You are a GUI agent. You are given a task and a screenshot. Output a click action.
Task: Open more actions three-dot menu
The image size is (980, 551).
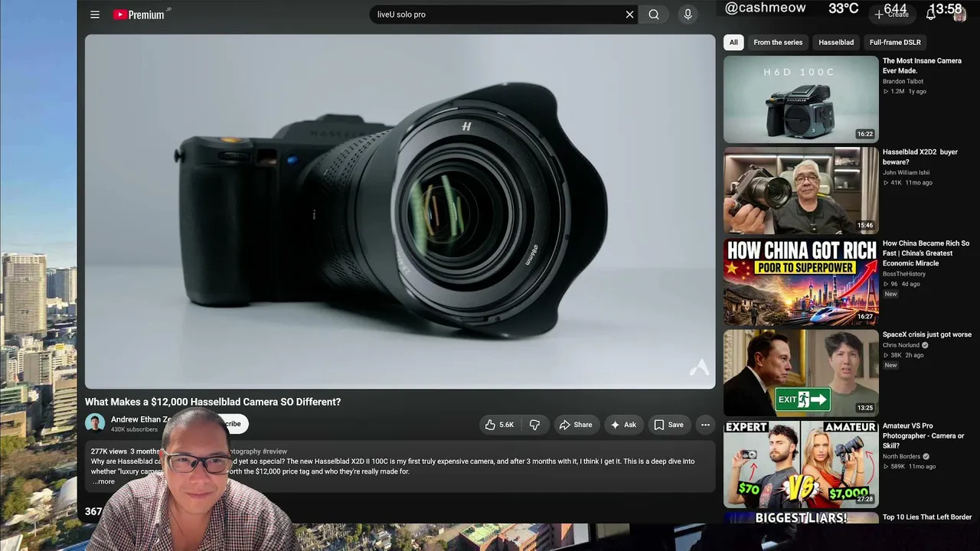coord(705,425)
